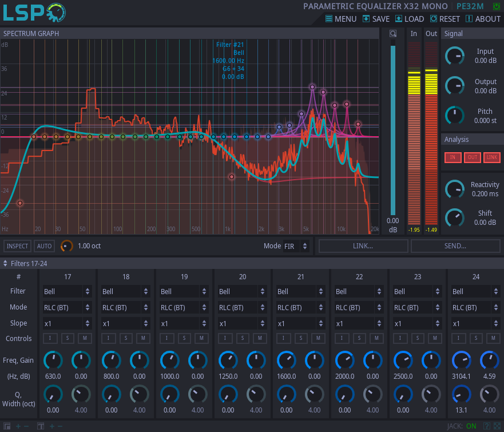Click the Filters 17-24 section header

point(252,264)
